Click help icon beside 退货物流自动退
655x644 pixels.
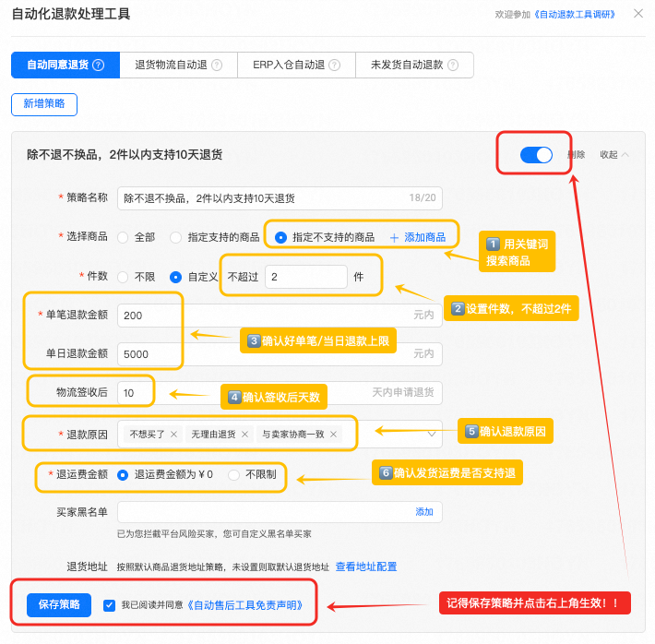[217, 66]
